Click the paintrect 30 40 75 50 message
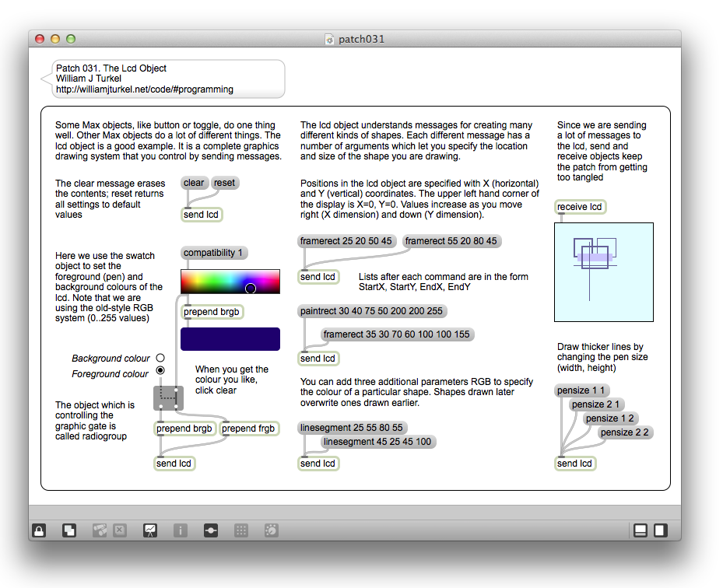This screenshot has width=723, height=588. point(373,311)
